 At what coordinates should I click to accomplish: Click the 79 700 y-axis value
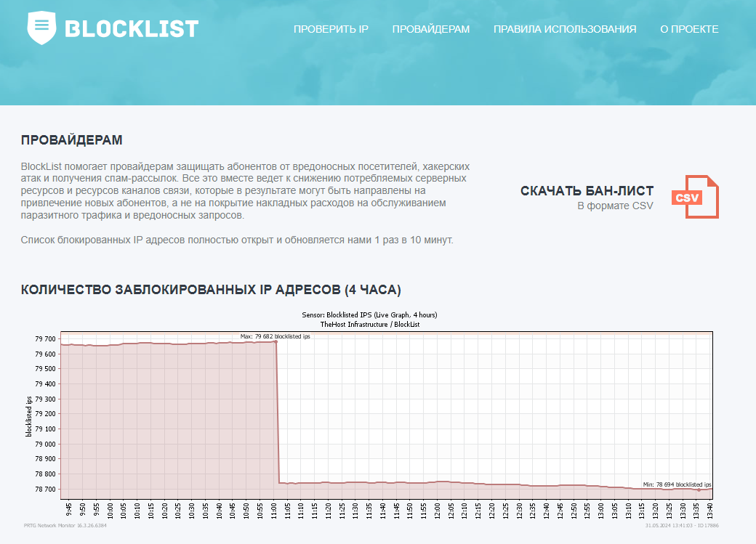click(45, 338)
